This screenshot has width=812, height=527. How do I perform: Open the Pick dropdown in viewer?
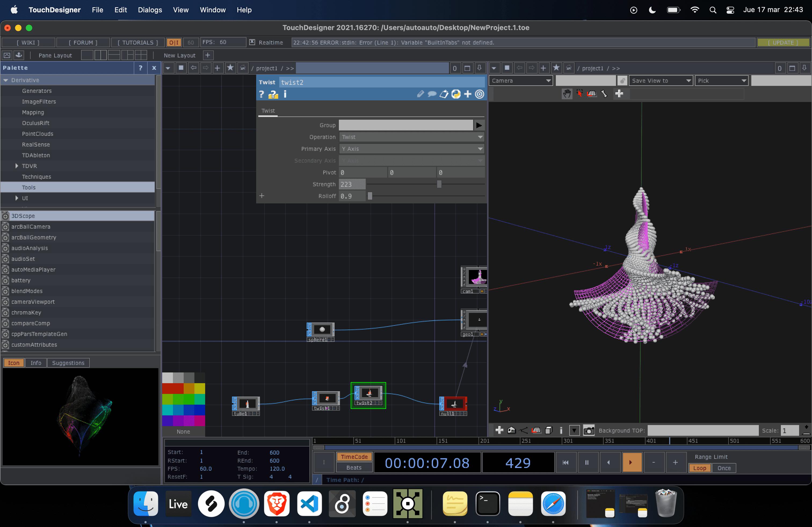(721, 80)
